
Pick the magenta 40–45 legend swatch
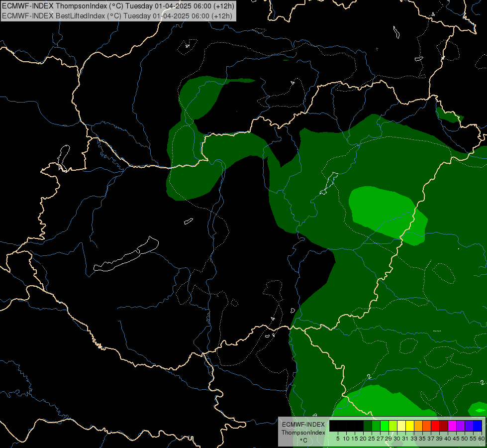(x=452, y=426)
